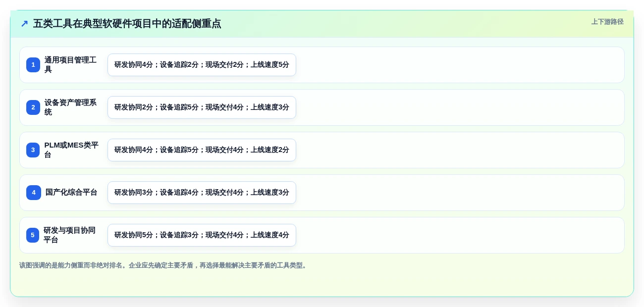Select the 国产化综合平台 label
Image resolution: width=644 pixels, height=307 pixels.
(x=71, y=193)
